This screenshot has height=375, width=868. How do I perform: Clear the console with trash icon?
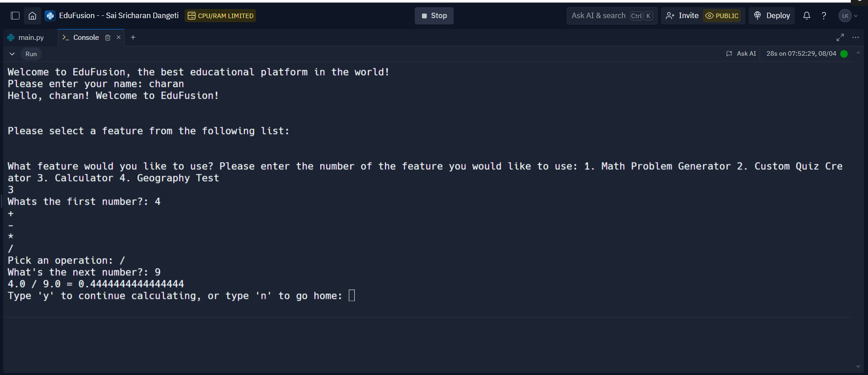click(108, 38)
